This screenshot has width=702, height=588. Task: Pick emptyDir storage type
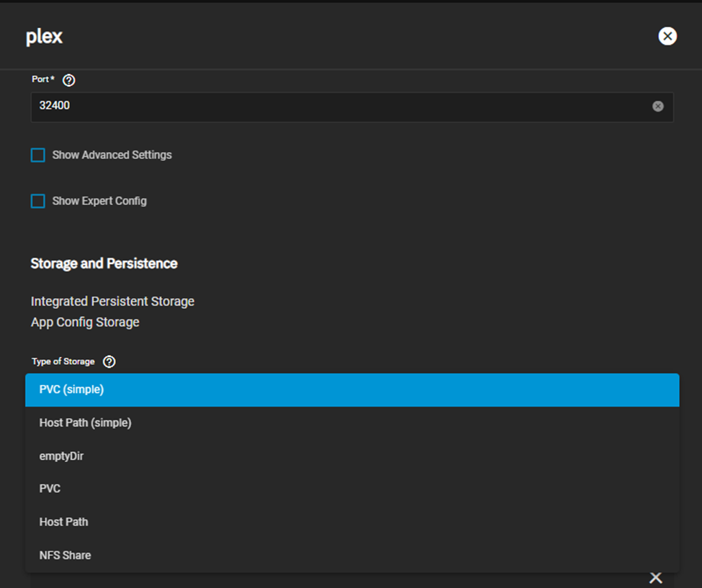(x=352, y=456)
